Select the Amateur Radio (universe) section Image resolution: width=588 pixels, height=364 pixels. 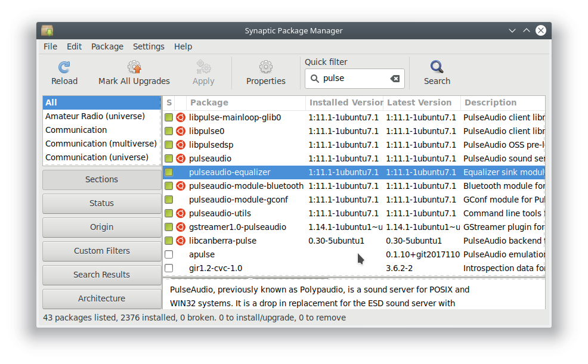click(95, 116)
